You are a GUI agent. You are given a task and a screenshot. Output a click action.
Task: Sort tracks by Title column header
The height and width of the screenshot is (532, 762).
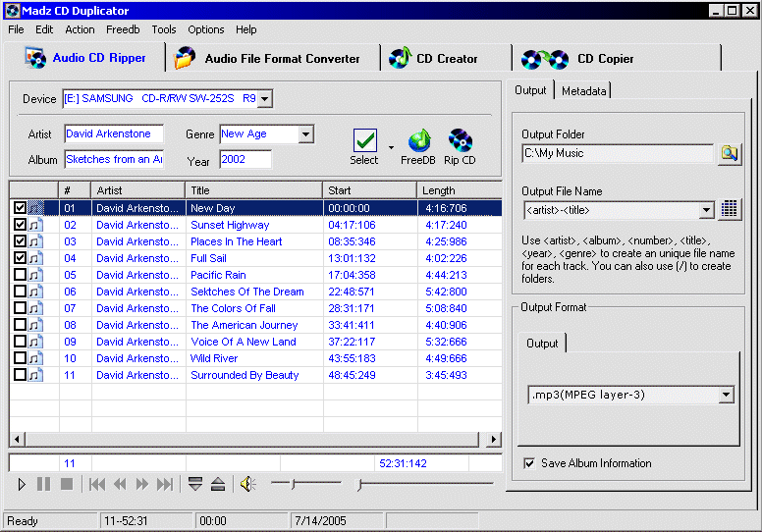coord(253,190)
